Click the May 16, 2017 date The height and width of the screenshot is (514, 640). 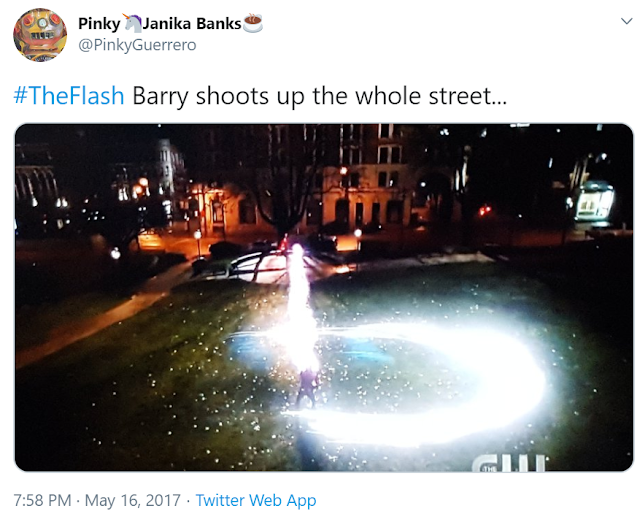click(x=133, y=500)
